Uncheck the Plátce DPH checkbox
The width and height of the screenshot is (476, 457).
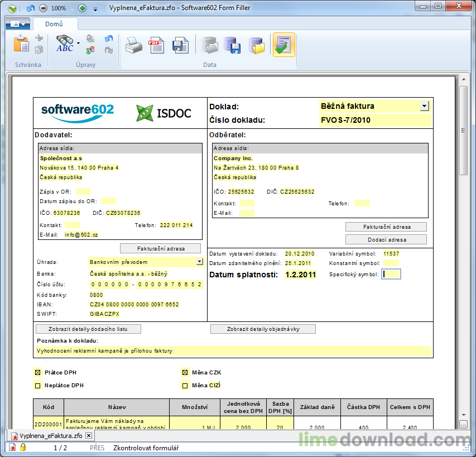[x=37, y=372]
